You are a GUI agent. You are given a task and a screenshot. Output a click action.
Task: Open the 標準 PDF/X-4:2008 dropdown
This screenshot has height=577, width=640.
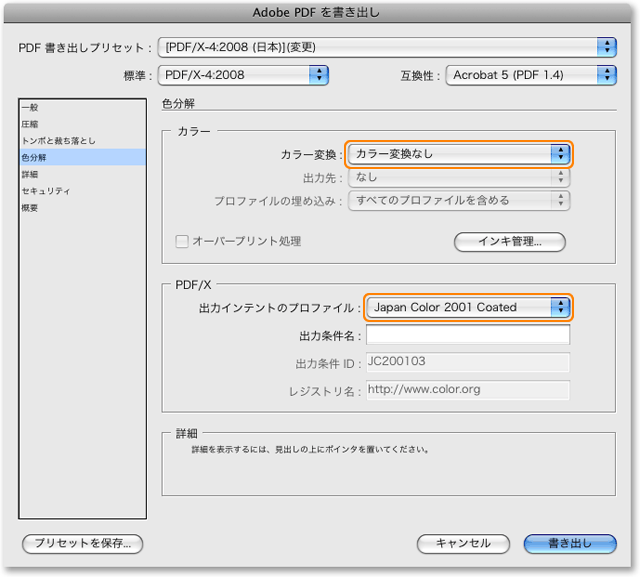[245, 74]
